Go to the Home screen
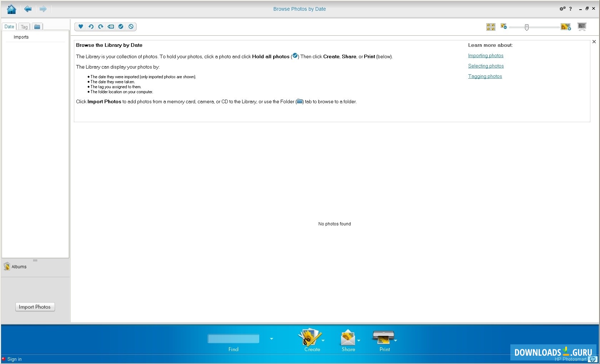Image resolution: width=600 pixels, height=364 pixels. click(x=11, y=9)
